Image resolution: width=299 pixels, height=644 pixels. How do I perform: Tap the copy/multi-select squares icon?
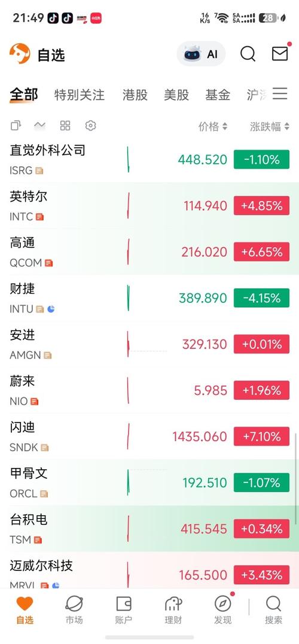pyautogui.click(x=16, y=126)
